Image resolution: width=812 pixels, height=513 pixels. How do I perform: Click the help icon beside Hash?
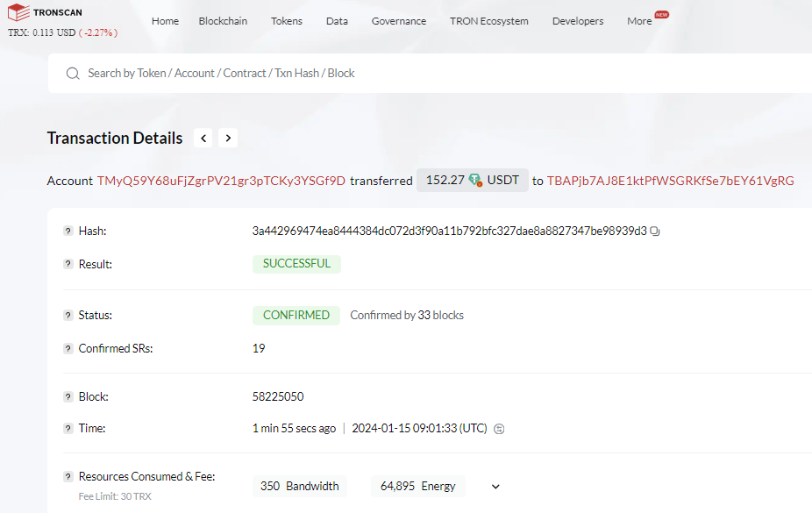68,231
